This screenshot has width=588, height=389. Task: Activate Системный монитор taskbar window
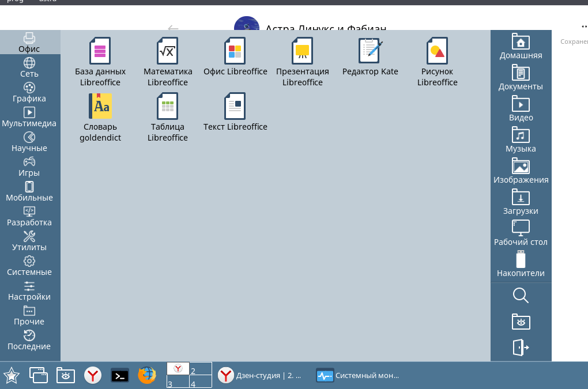358,376
